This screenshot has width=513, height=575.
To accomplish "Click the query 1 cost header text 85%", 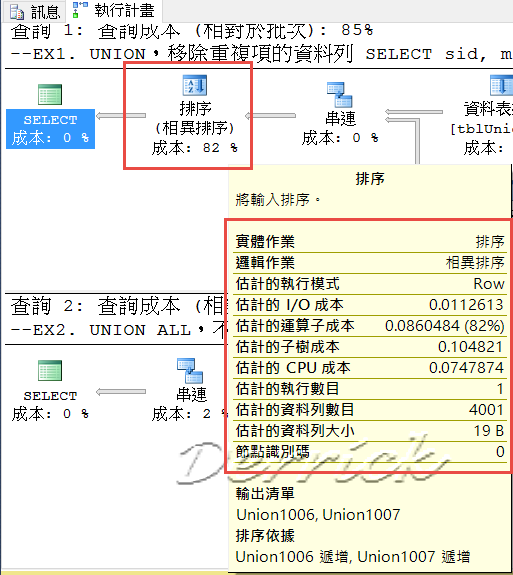I will coord(192,31).
